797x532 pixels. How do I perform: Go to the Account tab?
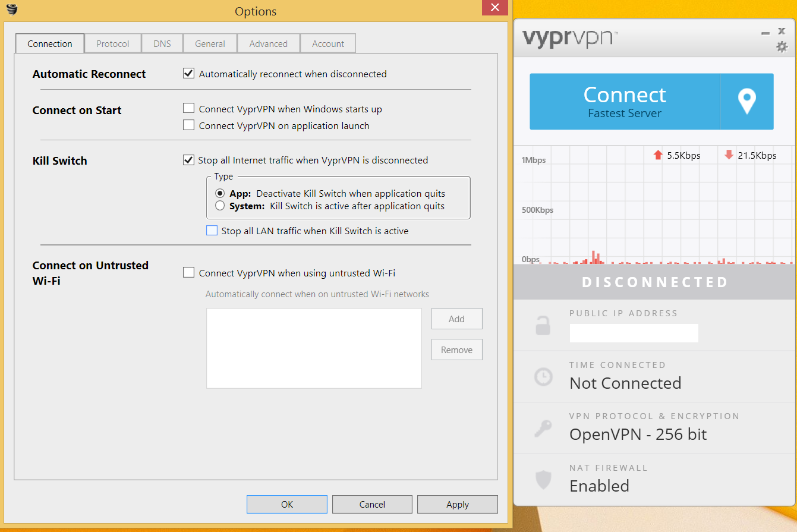[328, 43]
